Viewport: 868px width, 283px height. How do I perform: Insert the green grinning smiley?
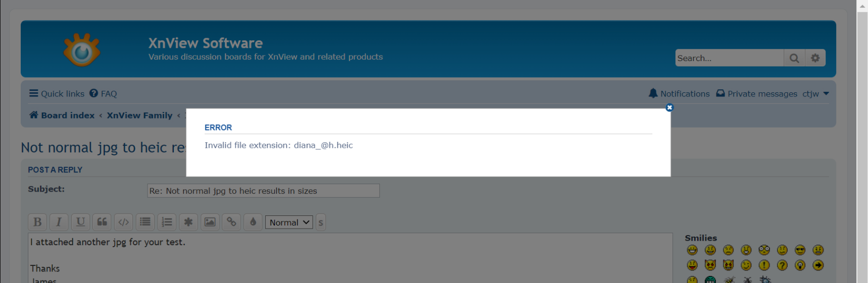coord(710,279)
